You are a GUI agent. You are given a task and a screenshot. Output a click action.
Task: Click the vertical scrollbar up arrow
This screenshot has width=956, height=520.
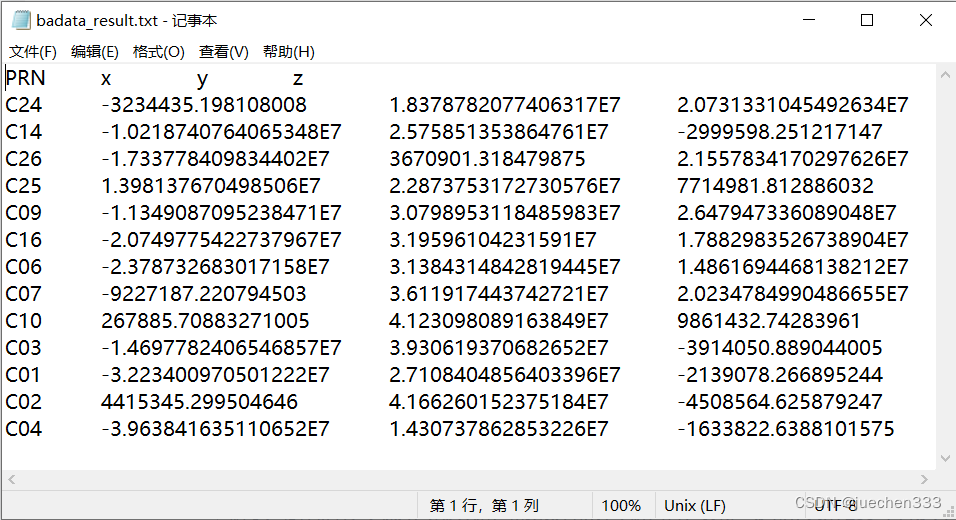[x=945, y=75]
